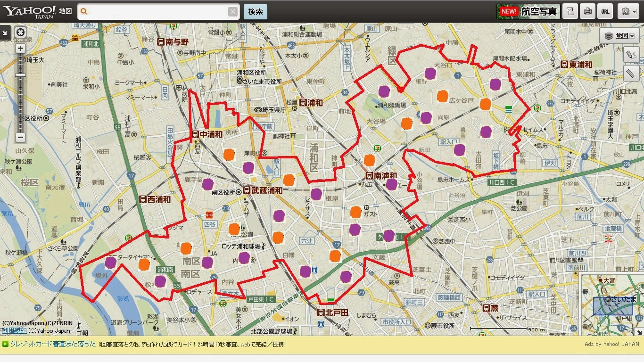This screenshot has height=362, width=644.
Task: Switch to 航空写真 aerial photo view
Action: [528, 11]
